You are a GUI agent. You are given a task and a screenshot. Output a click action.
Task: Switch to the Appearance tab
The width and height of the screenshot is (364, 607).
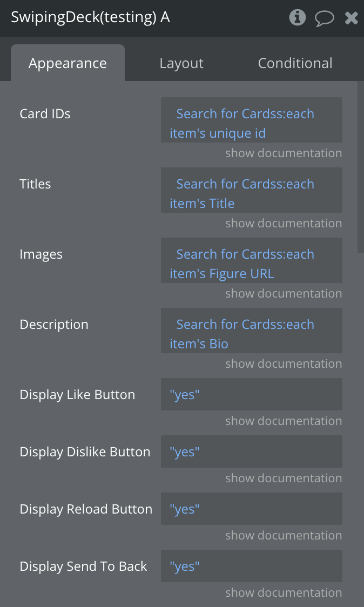pyautogui.click(x=68, y=63)
